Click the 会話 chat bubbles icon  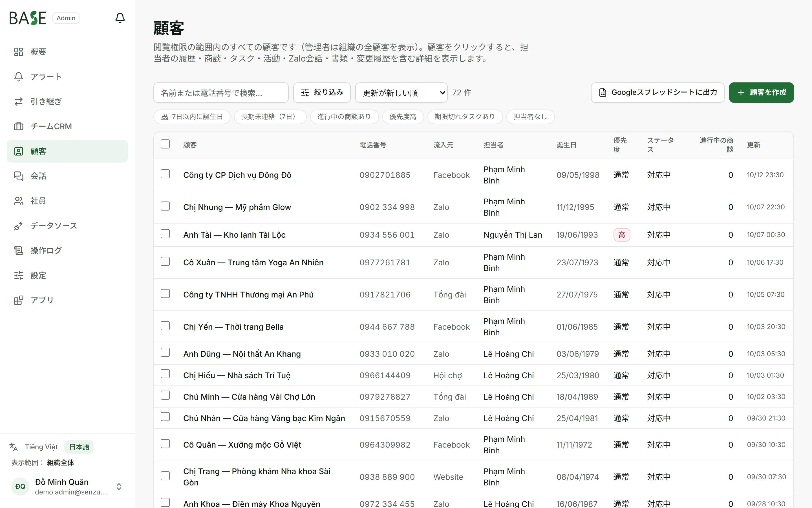(18, 176)
